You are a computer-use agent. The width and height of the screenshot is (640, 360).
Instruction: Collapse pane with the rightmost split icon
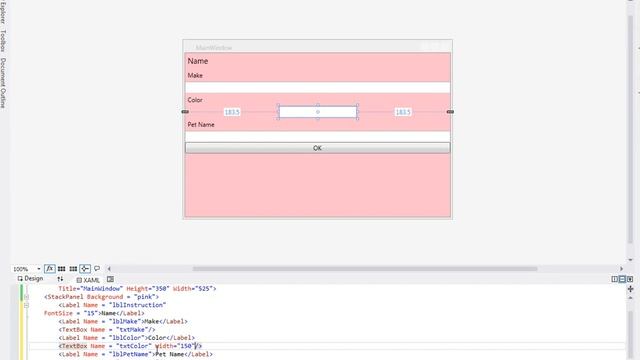[x=630, y=279]
